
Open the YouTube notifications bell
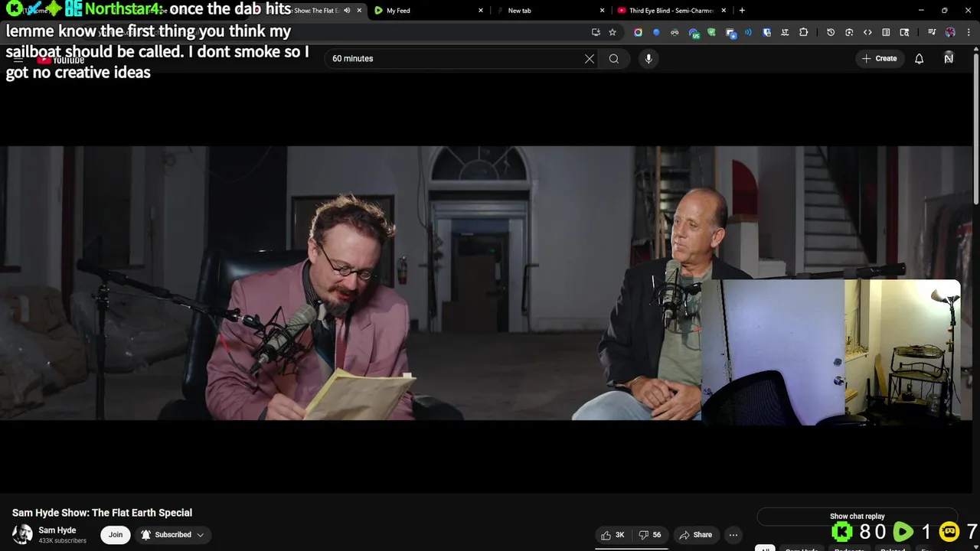pos(920,59)
